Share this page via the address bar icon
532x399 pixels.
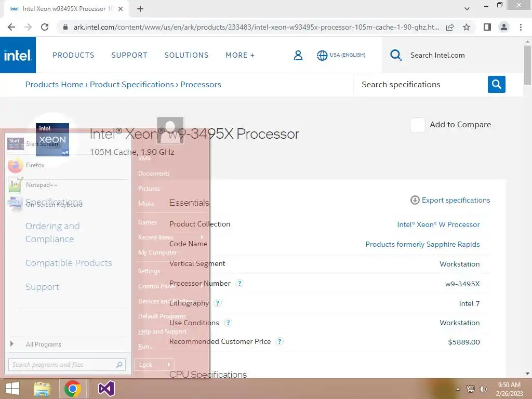(x=450, y=27)
